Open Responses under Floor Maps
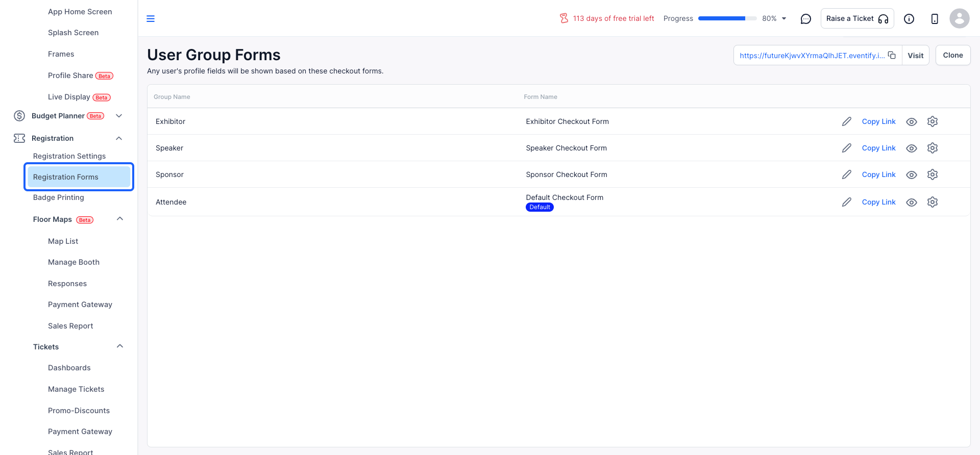 point(67,284)
